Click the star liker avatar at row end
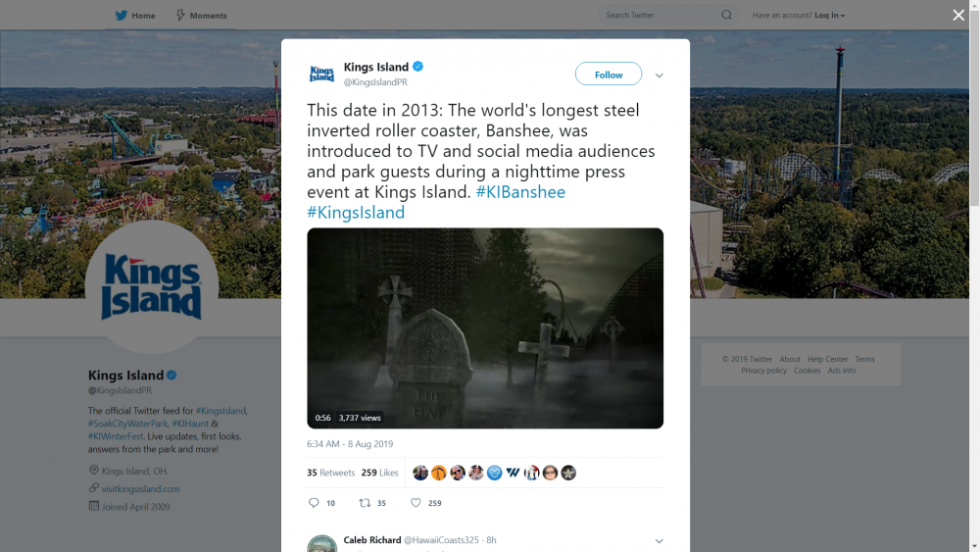Screen dimensions: 980x552 [x=568, y=473]
